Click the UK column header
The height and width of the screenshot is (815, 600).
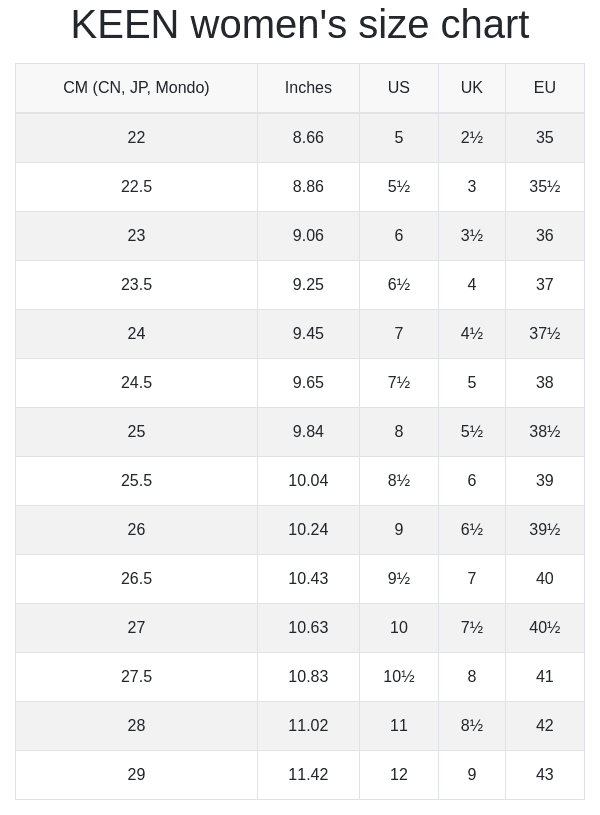(x=472, y=88)
